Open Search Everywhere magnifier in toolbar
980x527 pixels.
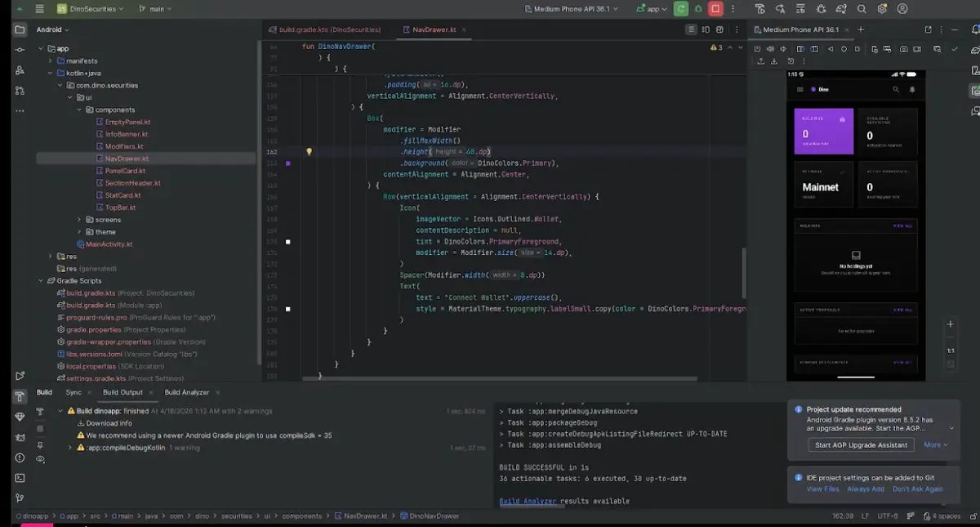[862, 9]
